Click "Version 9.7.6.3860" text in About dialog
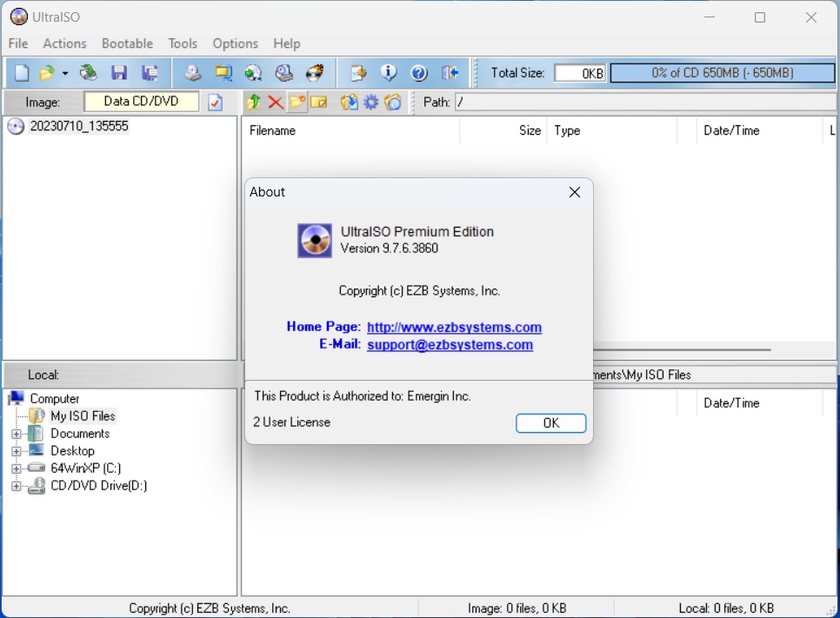The height and width of the screenshot is (618, 840). [x=390, y=249]
